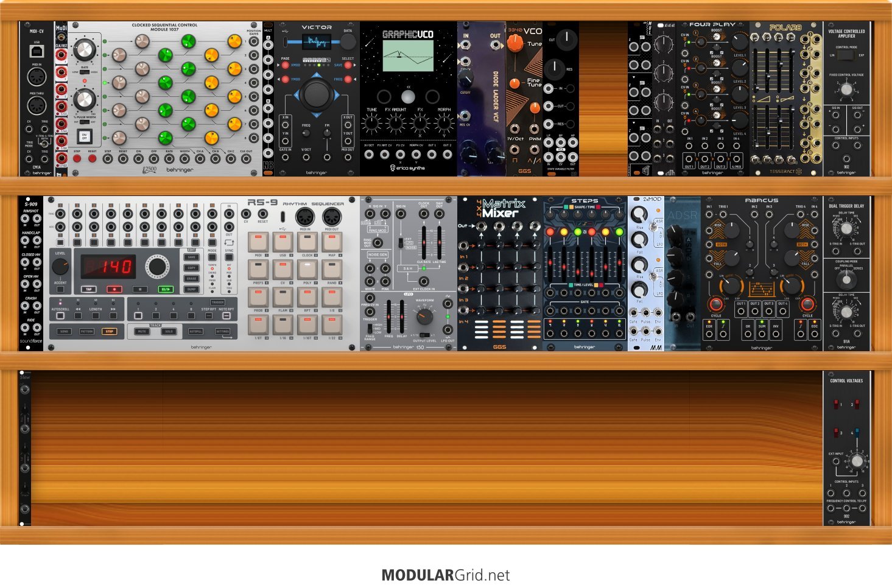
Task: Start playback with the green play/pause button
Action: [x=165, y=289]
